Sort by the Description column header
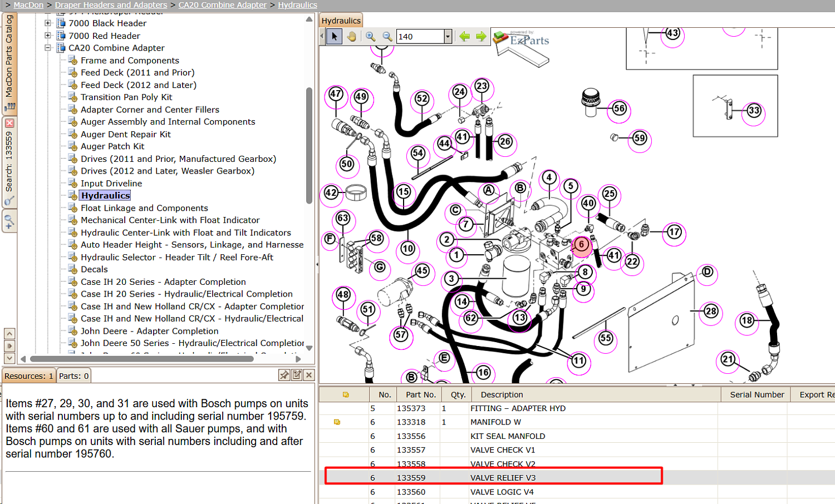835x504 pixels. click(x=596, y=395)
